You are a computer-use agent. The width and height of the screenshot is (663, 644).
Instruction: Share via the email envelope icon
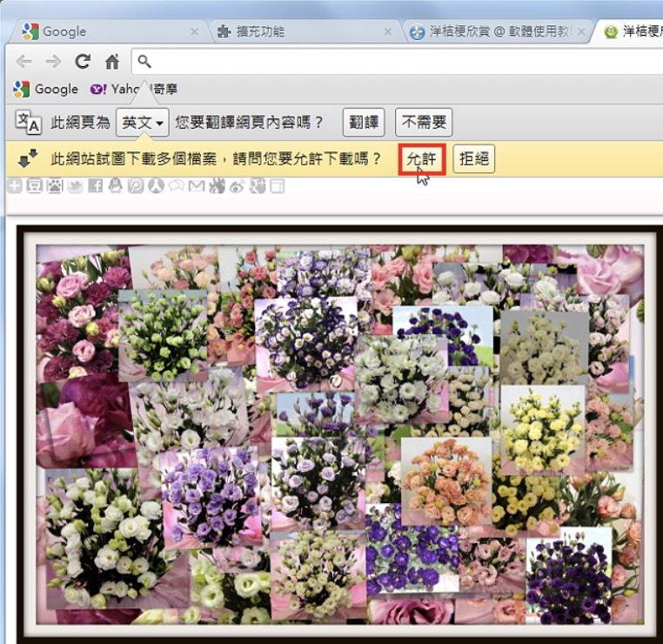point(197,185)
